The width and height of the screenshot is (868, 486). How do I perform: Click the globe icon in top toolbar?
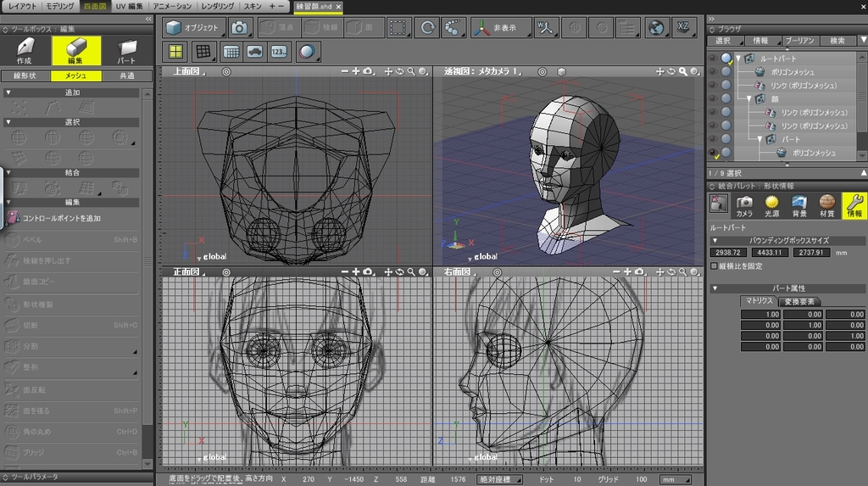pos(656,28)
